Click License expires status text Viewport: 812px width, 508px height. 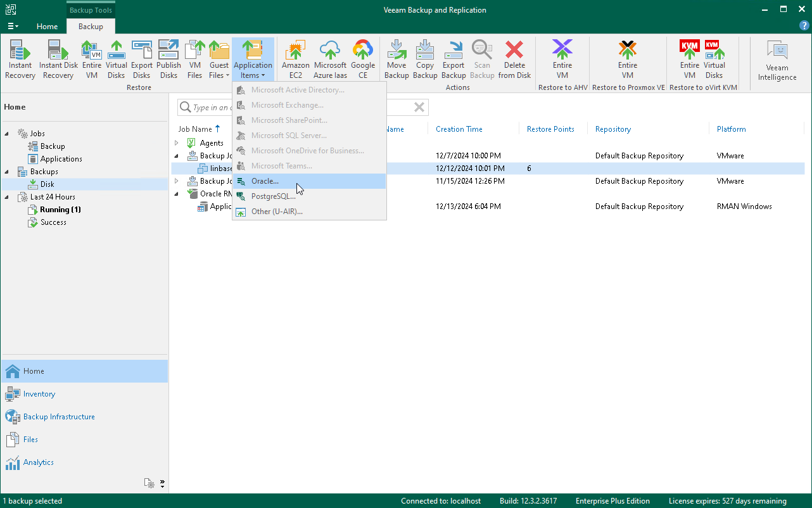point(728,501)
